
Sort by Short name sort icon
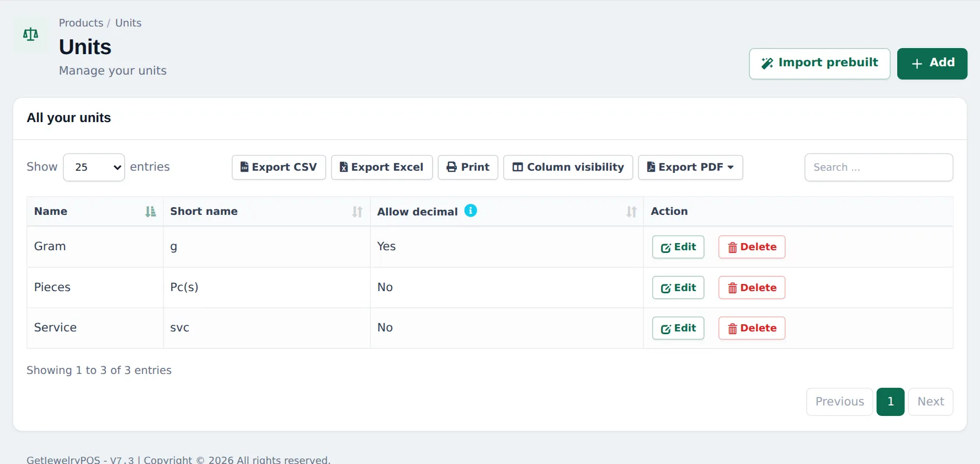[358, 212]
